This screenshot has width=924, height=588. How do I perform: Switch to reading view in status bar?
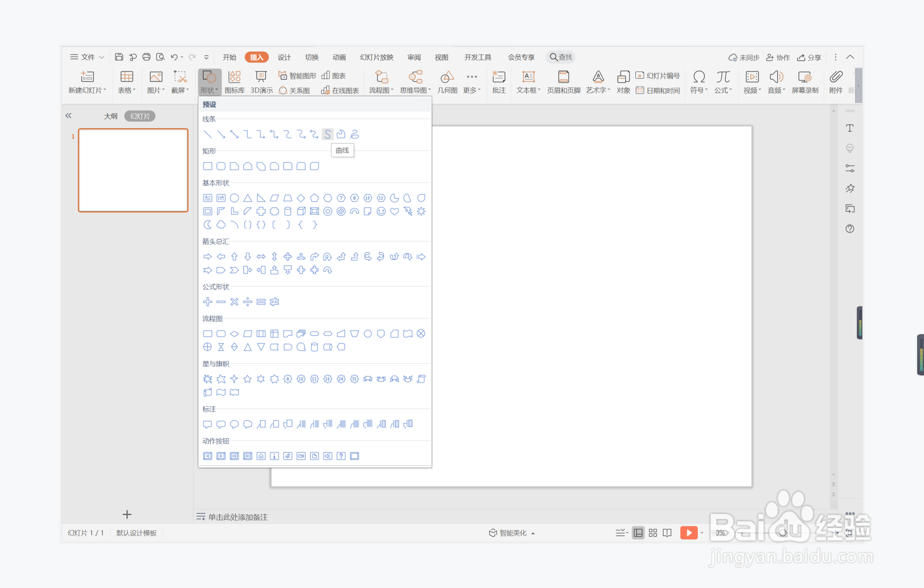click(667, 533)
